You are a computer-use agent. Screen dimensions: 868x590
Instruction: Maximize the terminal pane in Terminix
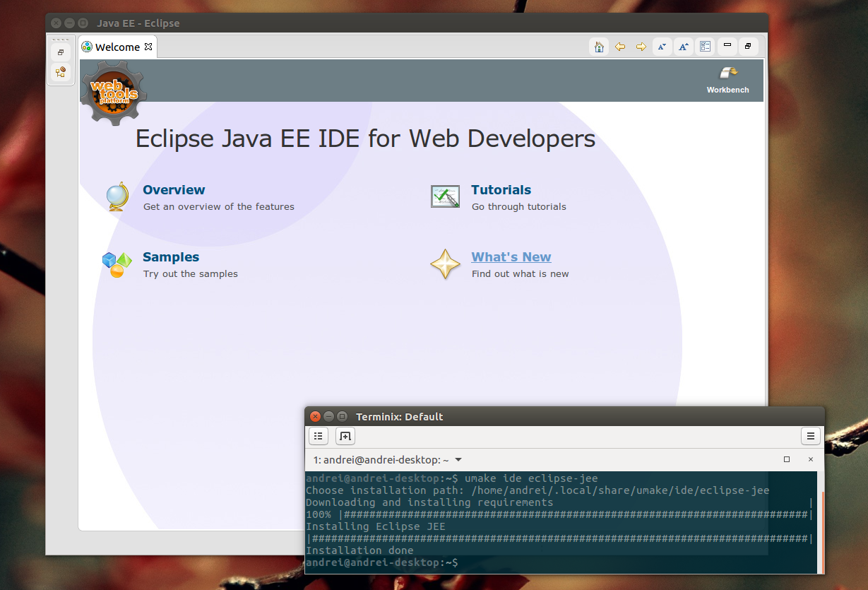click(787, 459)
